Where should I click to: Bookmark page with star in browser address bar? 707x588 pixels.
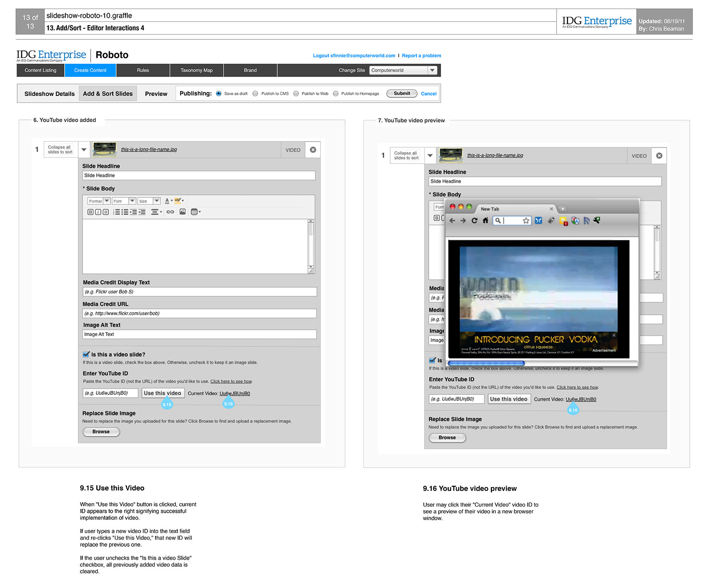click(x=526, y=221)
